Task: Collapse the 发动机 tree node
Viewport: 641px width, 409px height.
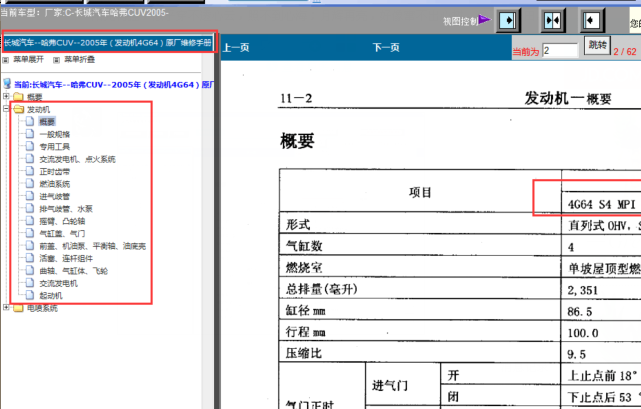Action: (x=6, y=109)
